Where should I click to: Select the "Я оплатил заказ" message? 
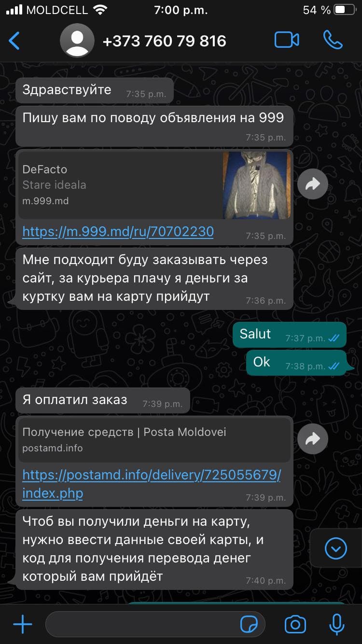pos(103,400)
